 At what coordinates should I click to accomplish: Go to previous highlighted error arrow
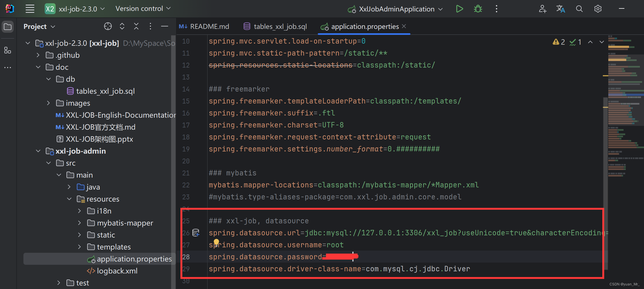tap(590, 42)
